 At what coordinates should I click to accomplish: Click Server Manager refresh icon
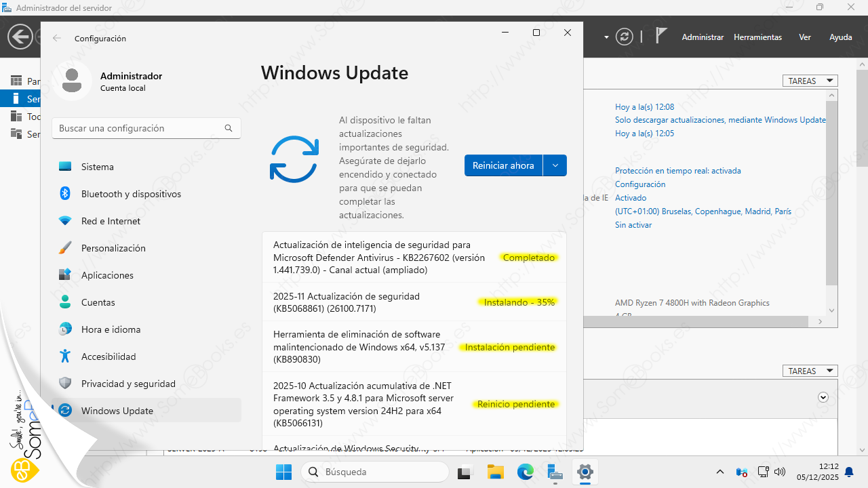pyautogui.click(x=624, y=37)
